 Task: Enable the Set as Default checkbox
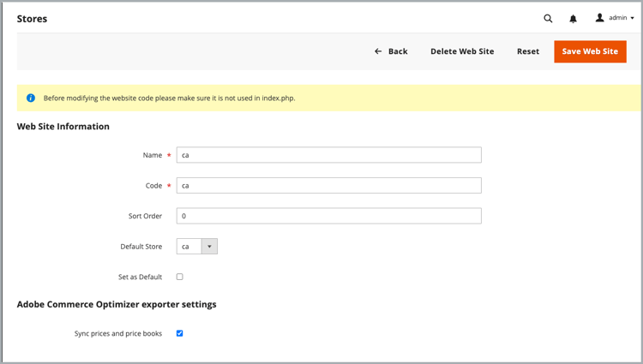click(180, 277)
